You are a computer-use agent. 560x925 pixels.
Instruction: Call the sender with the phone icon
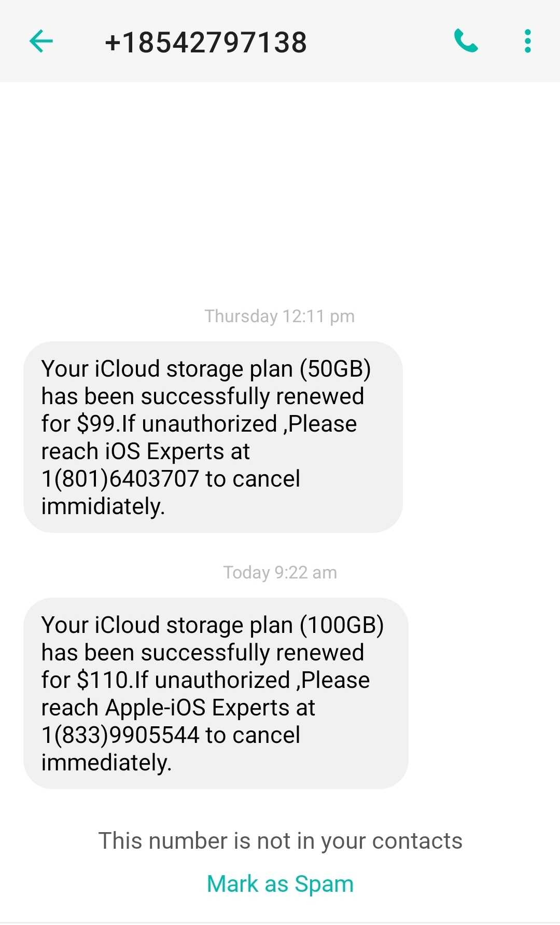coord(466,41)
